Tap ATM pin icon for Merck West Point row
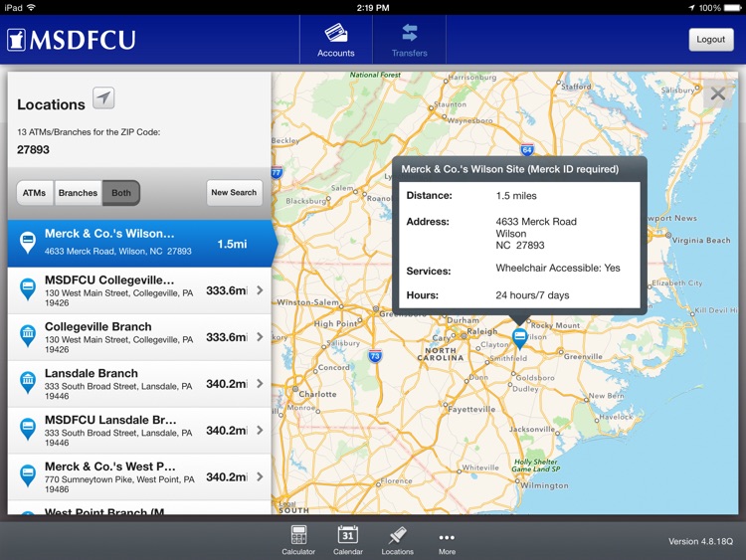 pos(28,475)
